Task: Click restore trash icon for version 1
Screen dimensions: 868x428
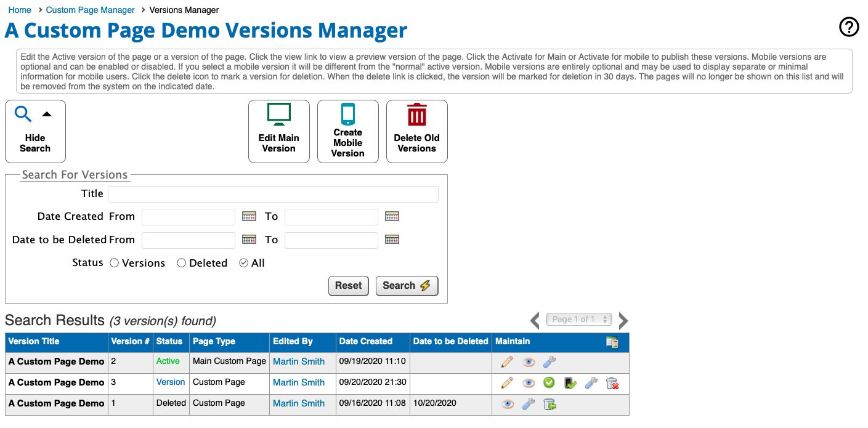Action: (x=550, y=404)
